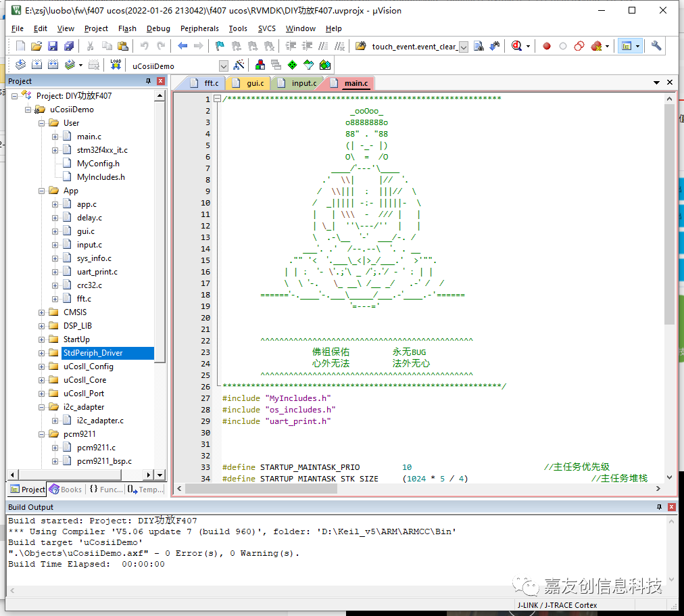Screen dimensions: 684x616
Task: Click the Manage Run-Time Environment green diamond icon
Action: pos(292,65)
